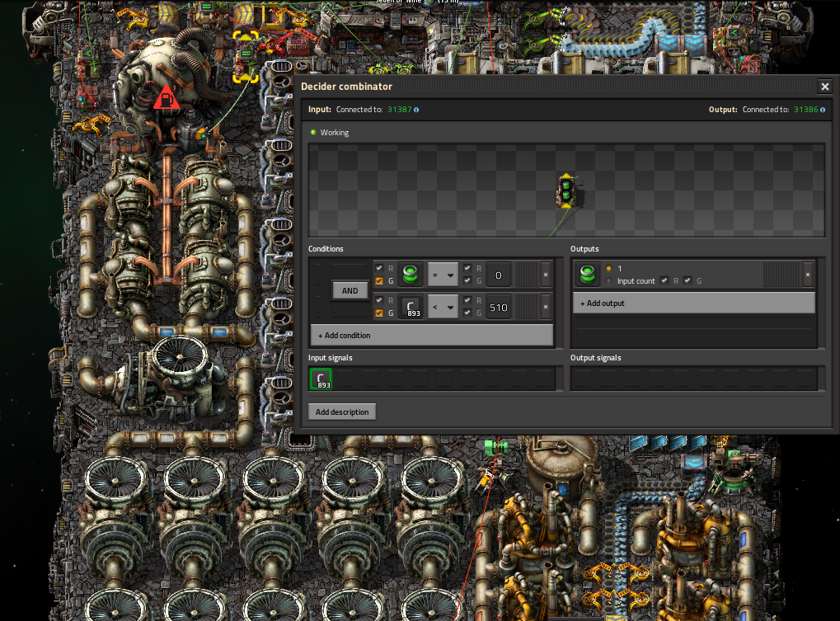Click the red no-fuel warning icon

[167, 97]
